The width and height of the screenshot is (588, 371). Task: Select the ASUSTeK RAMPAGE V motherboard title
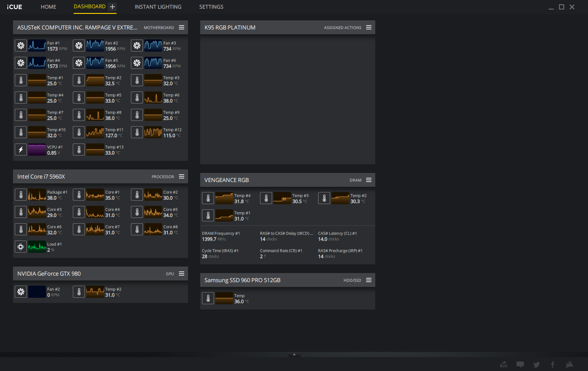78,27
